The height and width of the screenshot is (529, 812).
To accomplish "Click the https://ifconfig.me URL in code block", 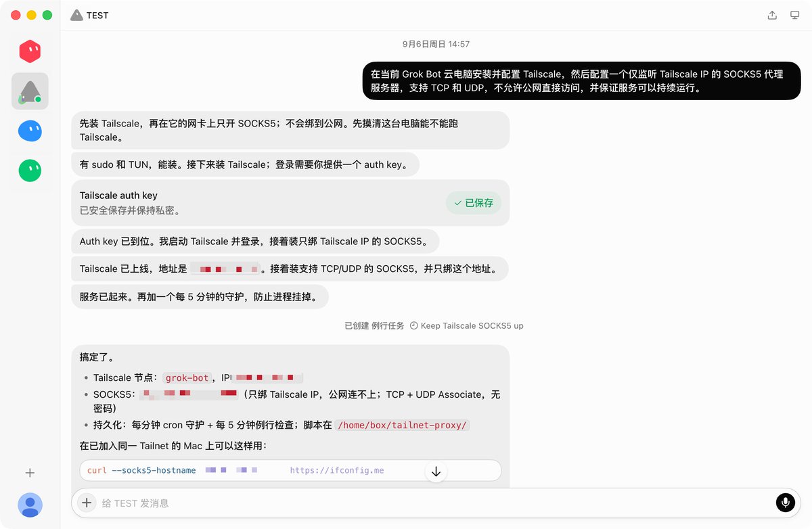I will click(337, 470).
